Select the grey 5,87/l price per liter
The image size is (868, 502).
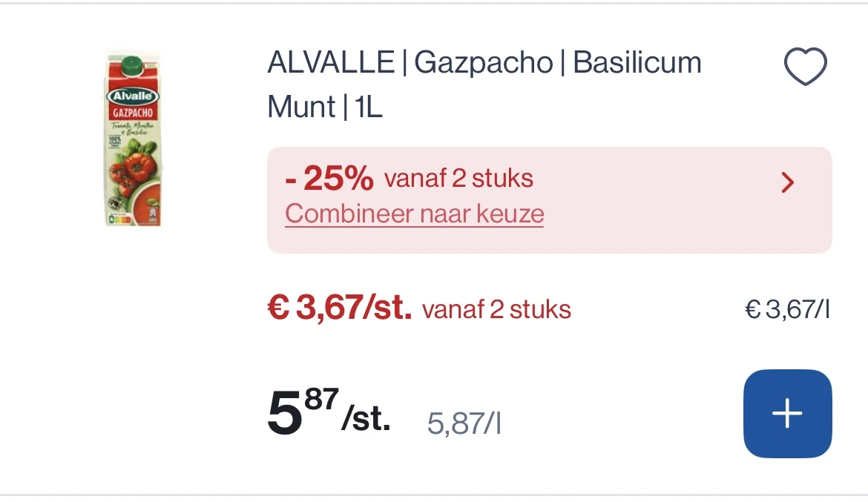(x=464, y=424)
